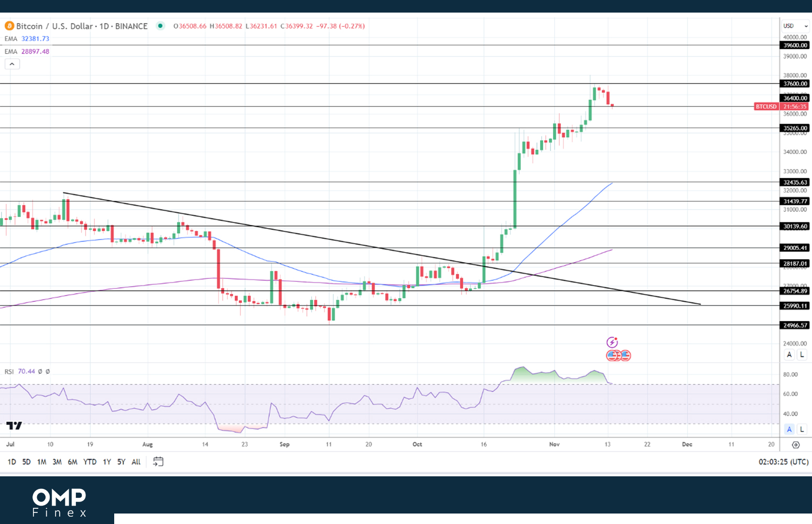The image size is (812, 524).
Task: Click the 26754.89 price line label
Action: (x=795, y=291)
